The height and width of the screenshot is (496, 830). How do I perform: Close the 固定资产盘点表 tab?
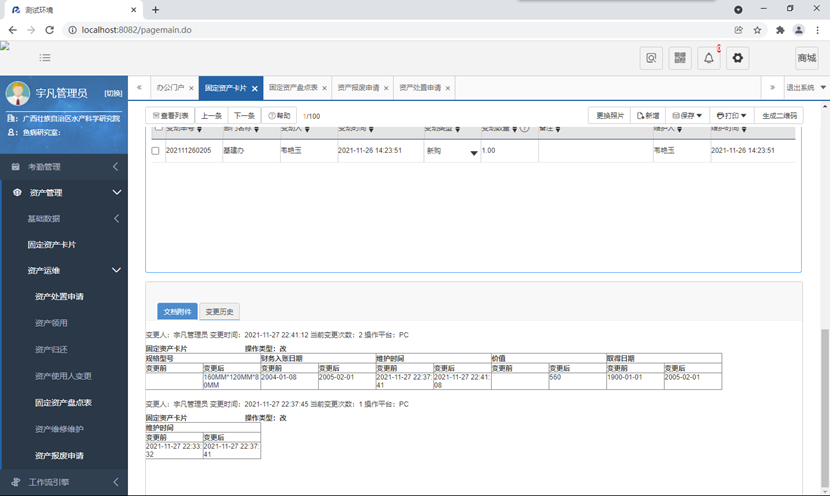(324, 88)
